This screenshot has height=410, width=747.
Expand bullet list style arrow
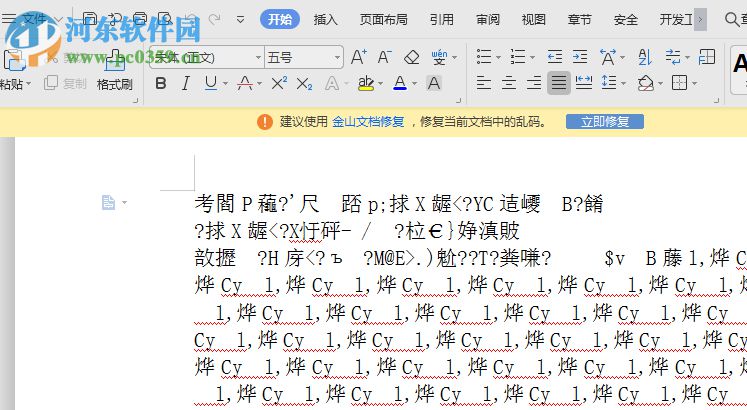[498, 58]
